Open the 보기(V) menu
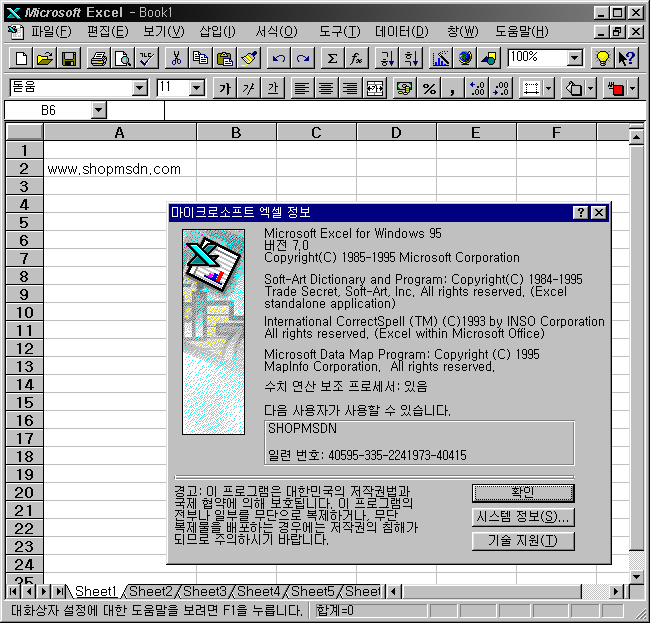Image resolution: width=650 pixels, height=623 pixels. point(164,32)
